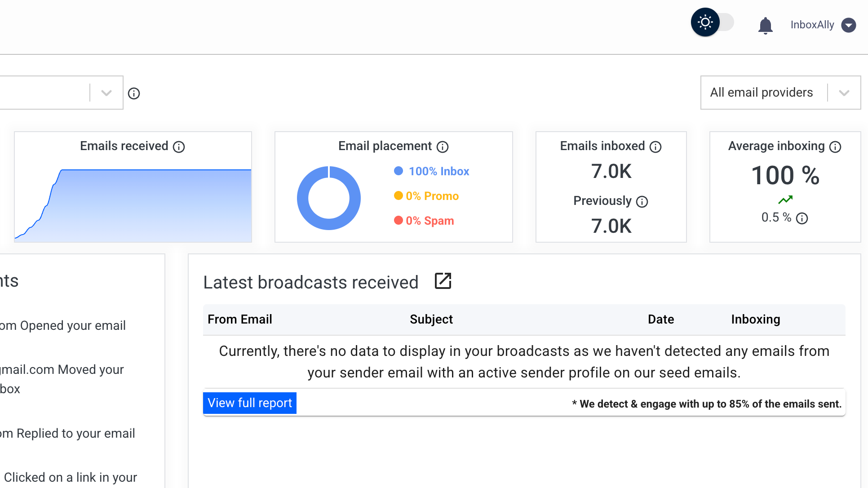Screen dimensions: 868x488
Task: Click the info icon next to Average inboxing
Action: (836, 147)
